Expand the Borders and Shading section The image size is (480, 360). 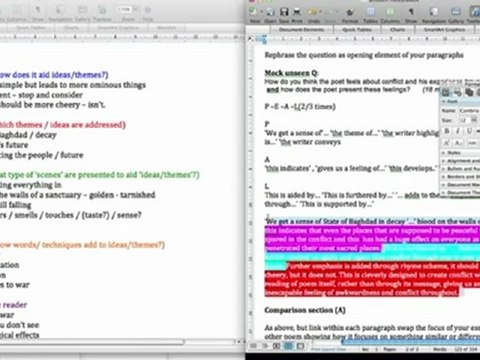click(461, 177)
